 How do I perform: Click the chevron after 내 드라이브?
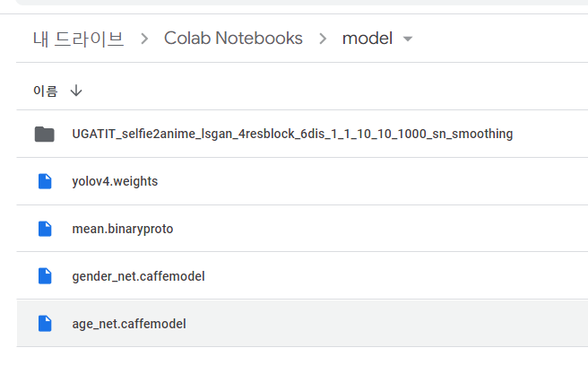[x=144, y=39]
